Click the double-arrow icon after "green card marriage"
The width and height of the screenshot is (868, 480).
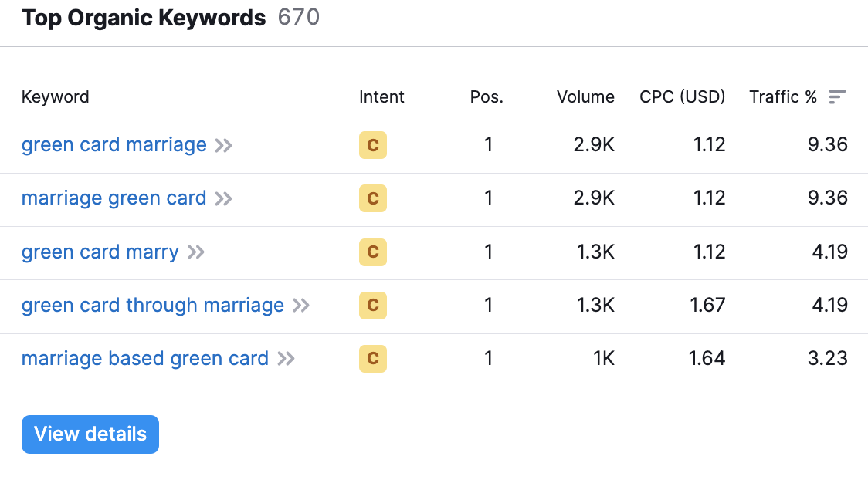[225, 145]
